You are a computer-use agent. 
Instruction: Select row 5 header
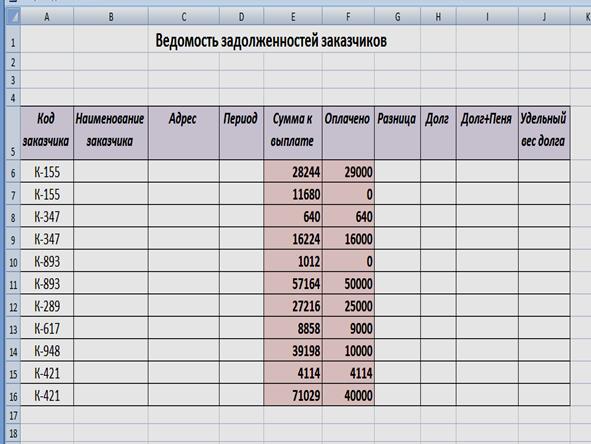(13, 133)
